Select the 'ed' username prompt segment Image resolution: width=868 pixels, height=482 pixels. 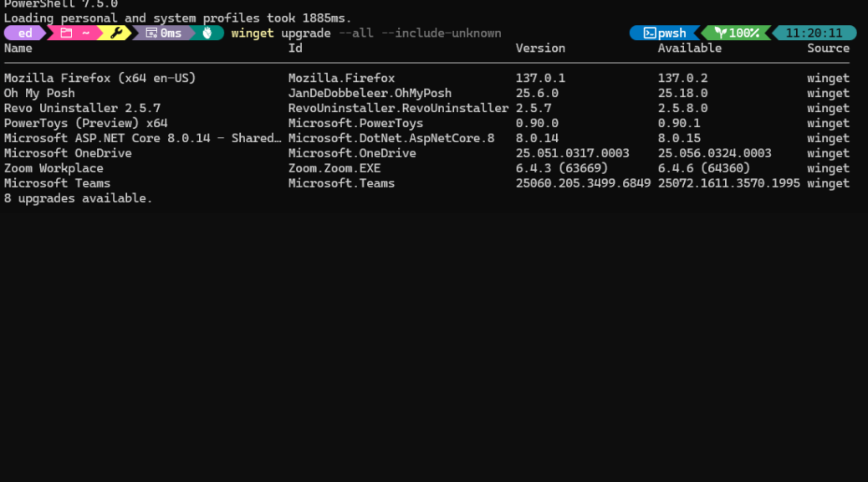tap(25, 33)
